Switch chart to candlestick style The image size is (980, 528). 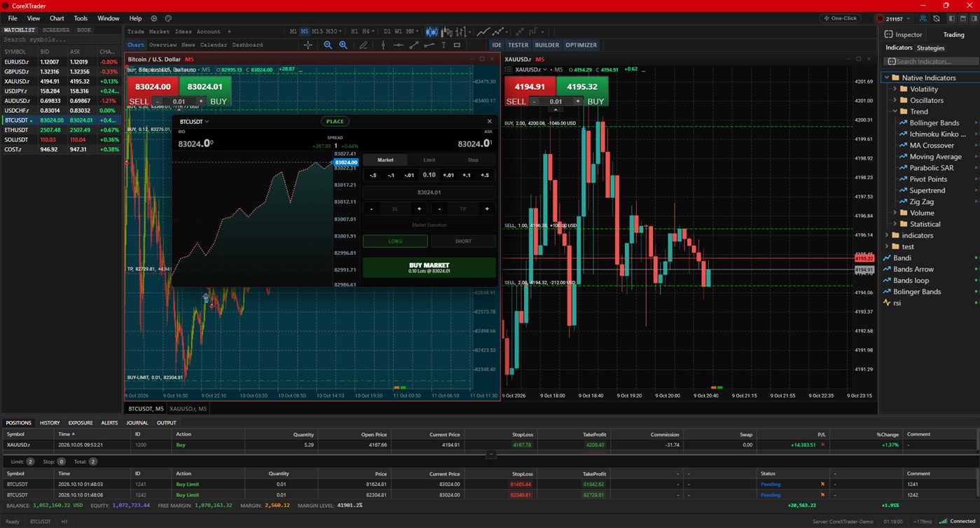(432, 32)
